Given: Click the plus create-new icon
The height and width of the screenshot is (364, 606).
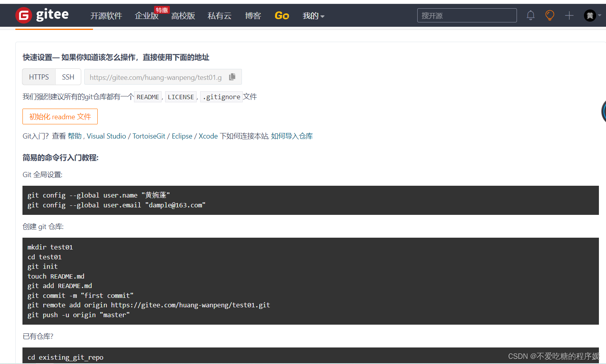Looking at the screenshot, I should click(569, 15).
